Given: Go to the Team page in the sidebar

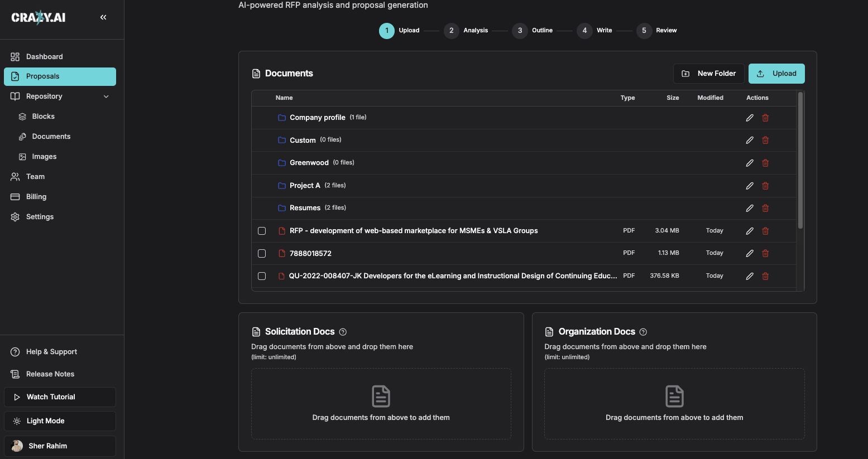Looking at the screenshot, I should [x=35, y=176].
